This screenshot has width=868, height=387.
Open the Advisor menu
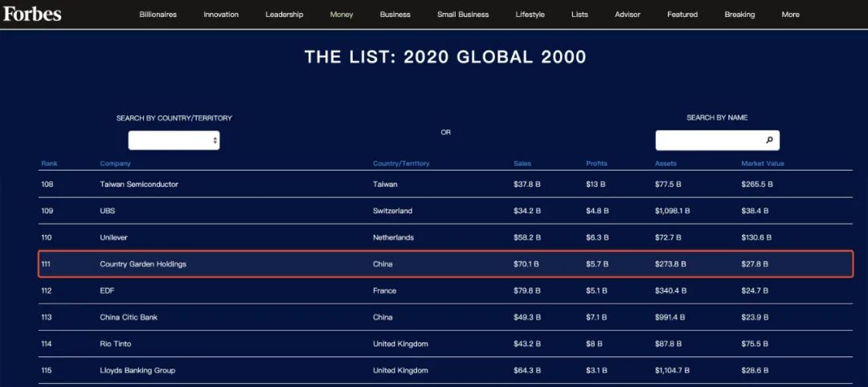point(628,14)
